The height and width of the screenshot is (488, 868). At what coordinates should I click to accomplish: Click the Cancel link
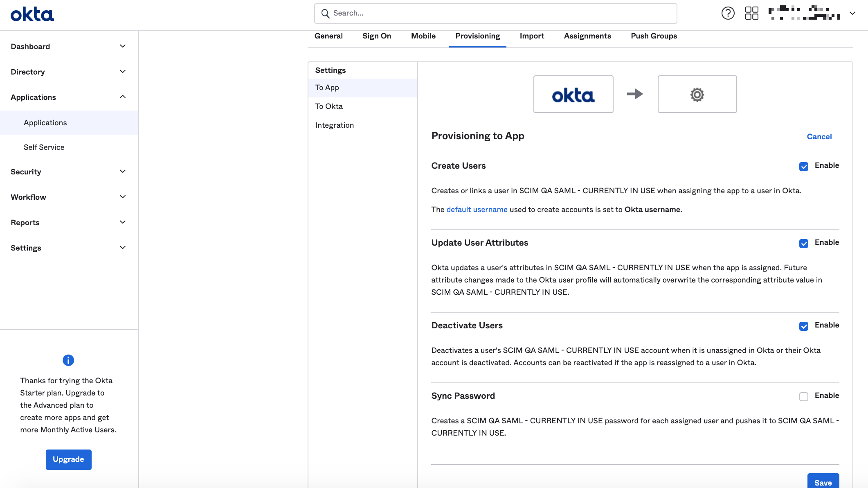pos(819,137)
